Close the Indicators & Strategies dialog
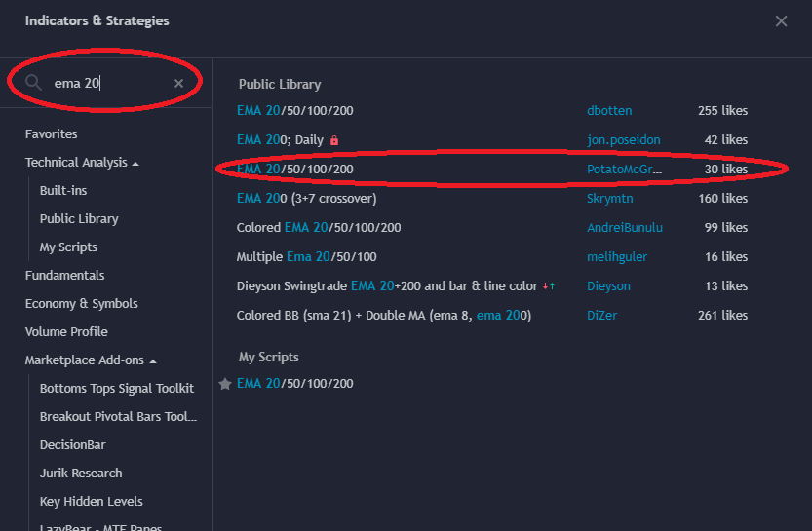 [781, 21]
